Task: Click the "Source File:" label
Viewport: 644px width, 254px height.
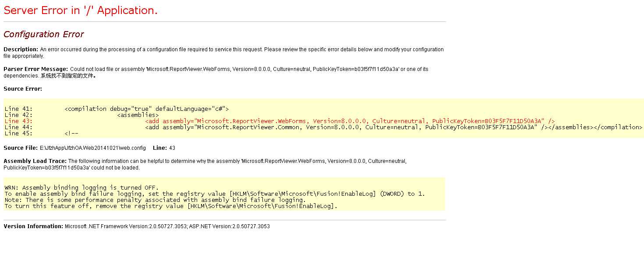Action: (x=21, y=148)
